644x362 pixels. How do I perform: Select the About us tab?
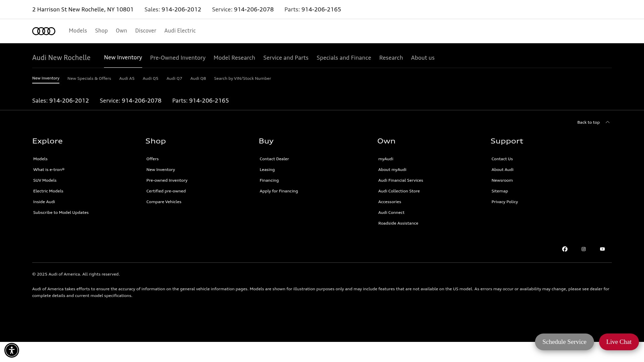[423, 58]
